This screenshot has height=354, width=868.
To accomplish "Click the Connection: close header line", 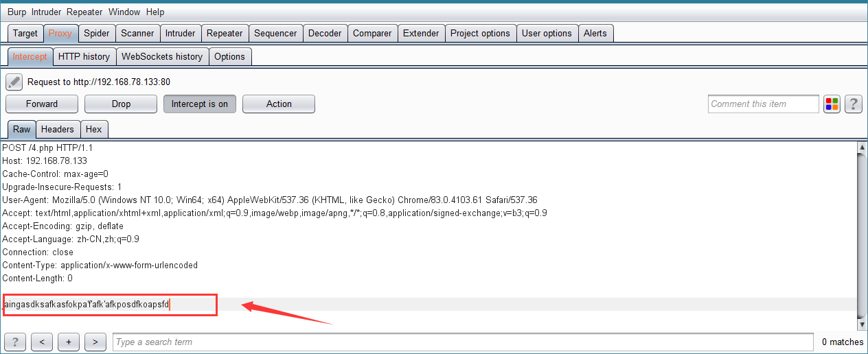I will pyautogui.click(x=38, y=252).
